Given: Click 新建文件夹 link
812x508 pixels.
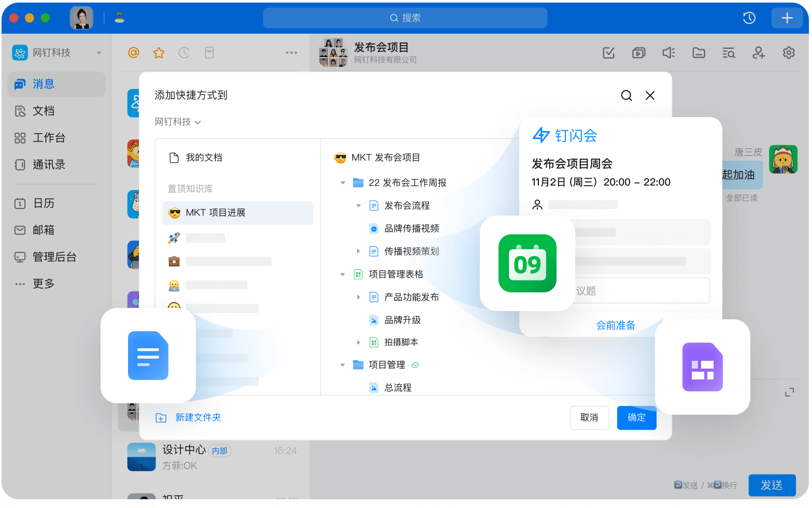Looking at the screenshot, I should pos(189,418).
